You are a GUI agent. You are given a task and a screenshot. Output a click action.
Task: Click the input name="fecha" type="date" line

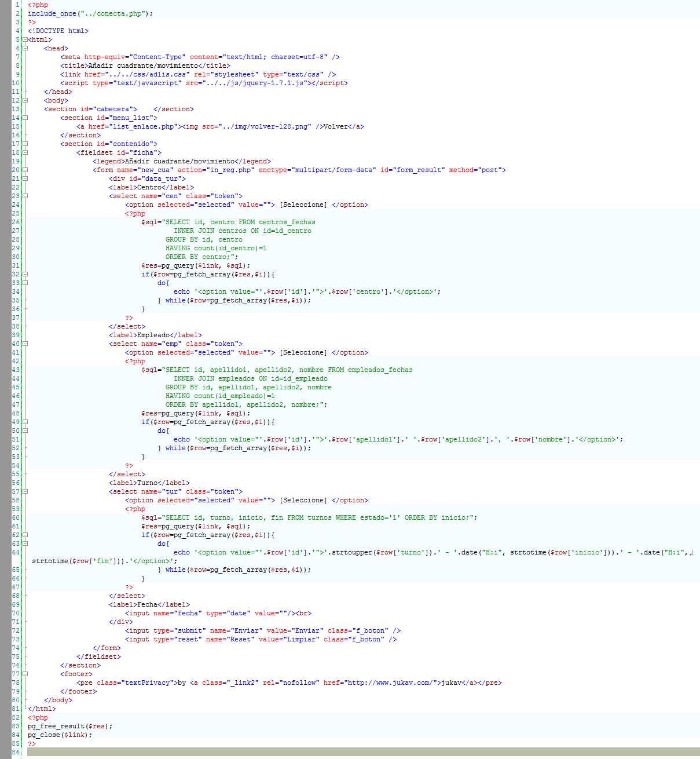218,613
